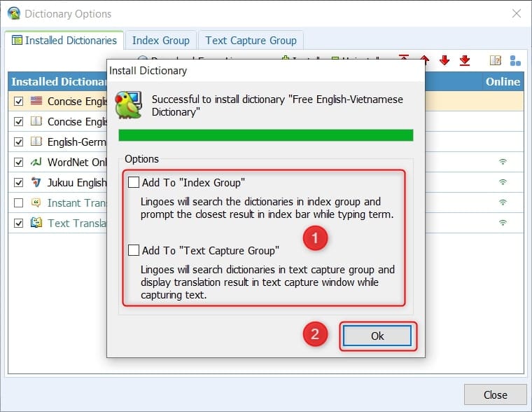Screen dimensions: 532x412
Task: Uncheck the Jukuu English checkbox
Action: 18,183
